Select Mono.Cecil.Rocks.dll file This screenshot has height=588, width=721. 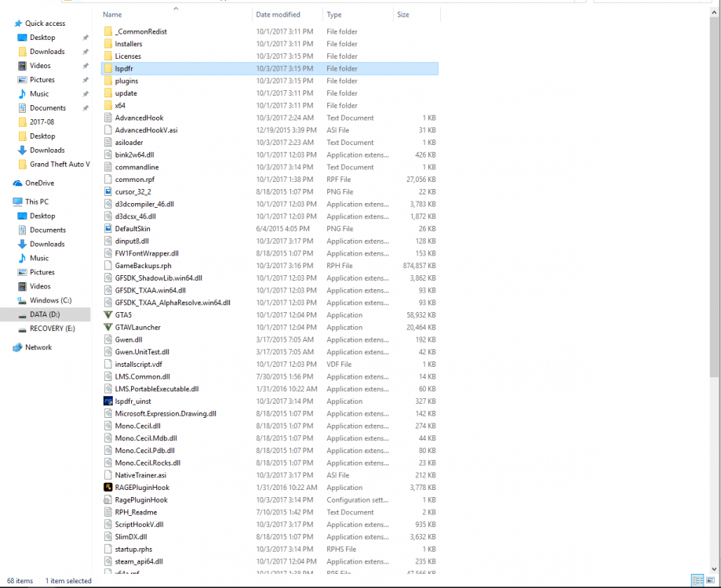[147, 463]
